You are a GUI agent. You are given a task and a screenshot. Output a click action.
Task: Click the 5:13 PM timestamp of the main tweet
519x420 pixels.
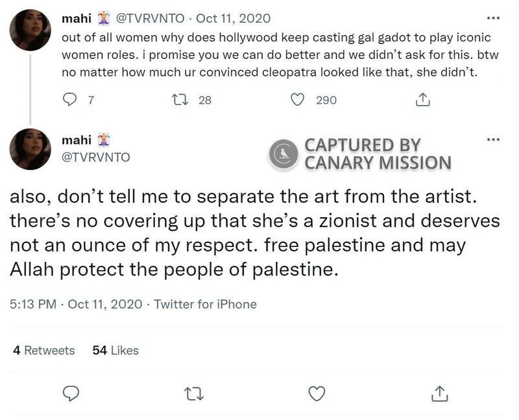tap(32, 304)
